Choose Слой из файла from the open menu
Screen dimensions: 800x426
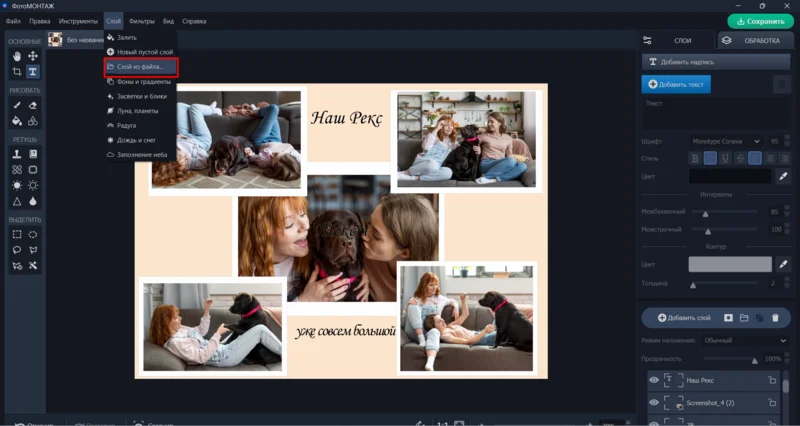140,66
